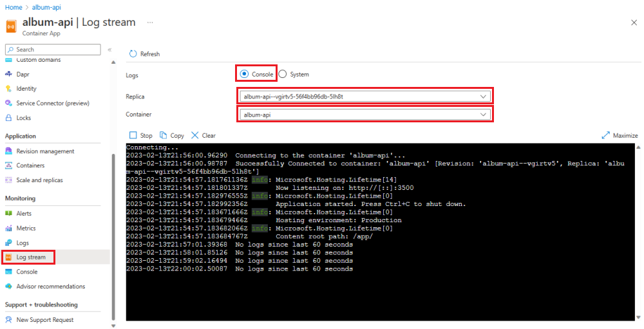Image resolution: width=644 pixels, height=329 pixels.
Task: Close the Log stream pane
Action: [x=634, y=23]
